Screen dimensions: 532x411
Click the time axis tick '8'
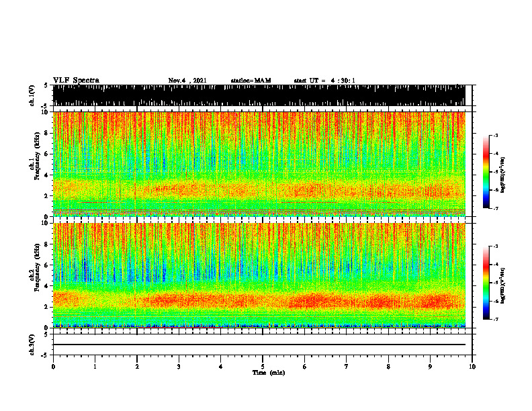[388, 367]
